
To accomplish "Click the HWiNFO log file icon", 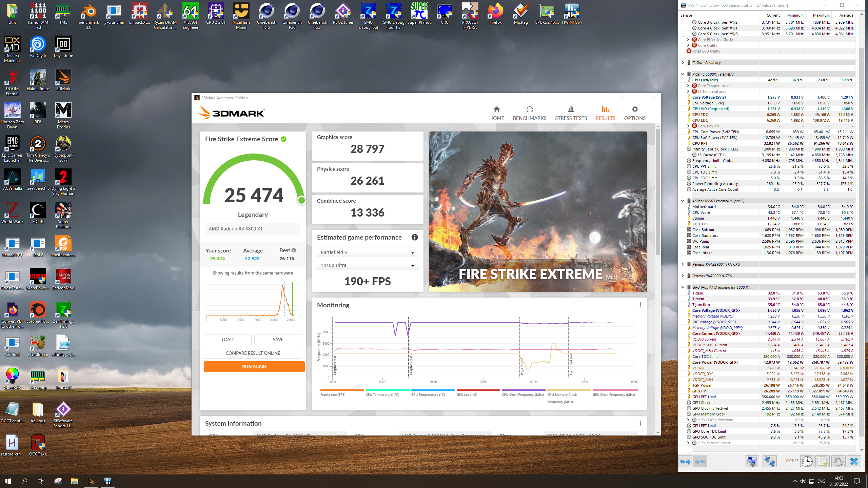I will (823, 462).
